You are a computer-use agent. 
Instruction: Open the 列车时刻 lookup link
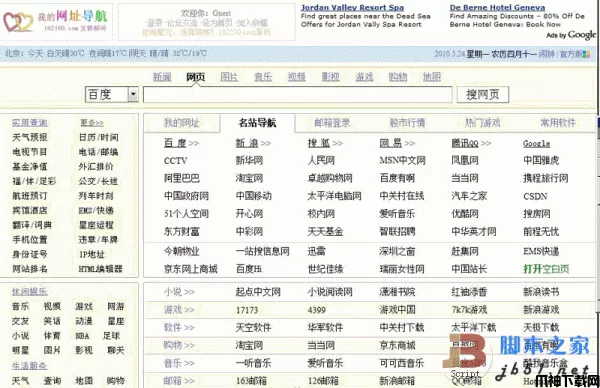pos(96,196)
